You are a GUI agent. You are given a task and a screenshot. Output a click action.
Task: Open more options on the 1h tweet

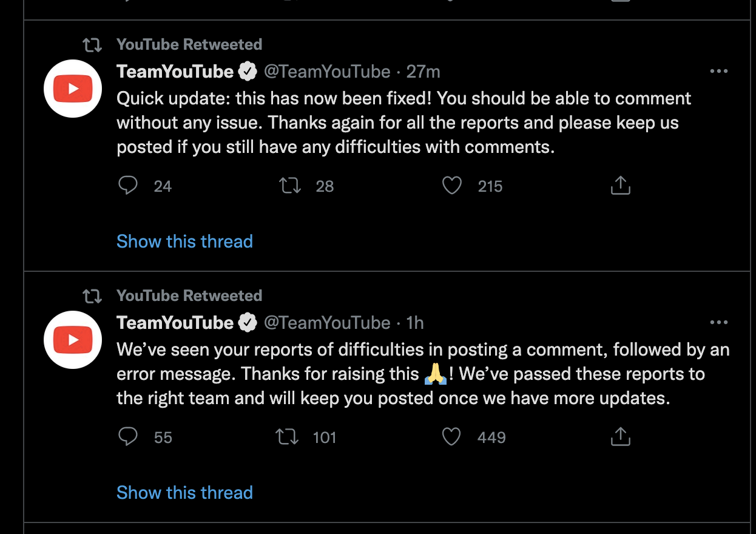pos(718,323)
